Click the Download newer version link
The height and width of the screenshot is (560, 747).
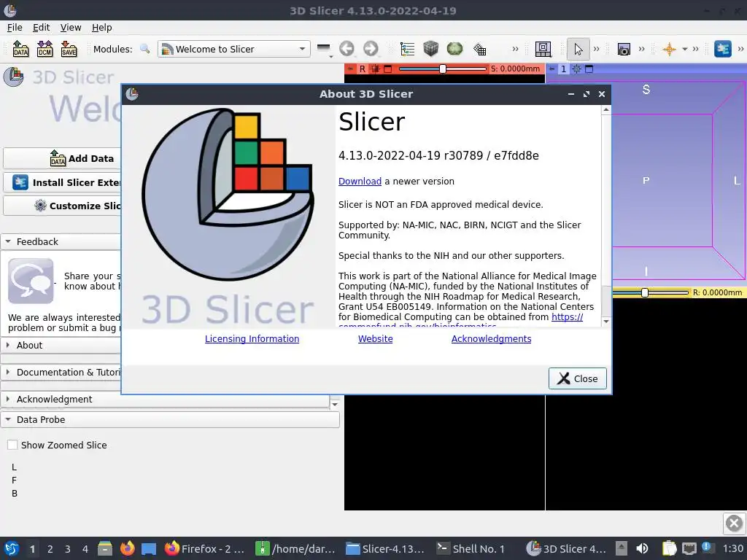click(360, 182)
